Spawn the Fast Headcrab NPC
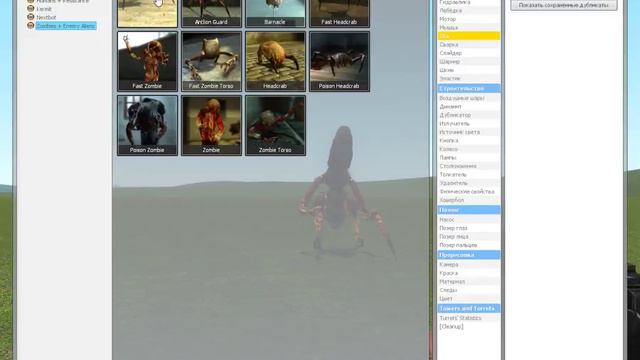Viewport: 640px width, 360px height. pyautogui.click(x=339, y=13)
